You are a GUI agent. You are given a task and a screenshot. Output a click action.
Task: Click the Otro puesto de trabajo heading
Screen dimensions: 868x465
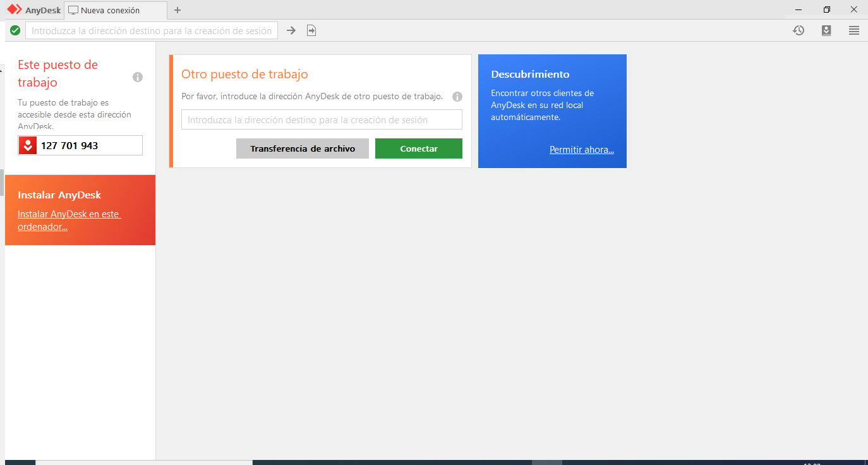click(244, 74)
